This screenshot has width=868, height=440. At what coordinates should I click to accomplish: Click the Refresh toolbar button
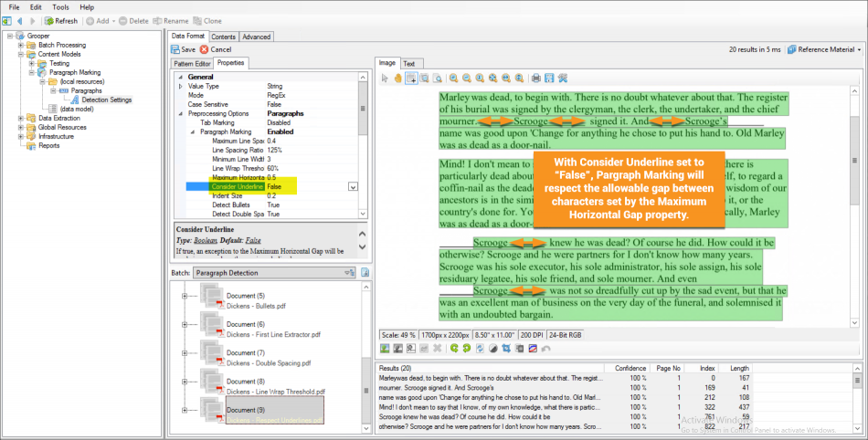tap(60, 20)
